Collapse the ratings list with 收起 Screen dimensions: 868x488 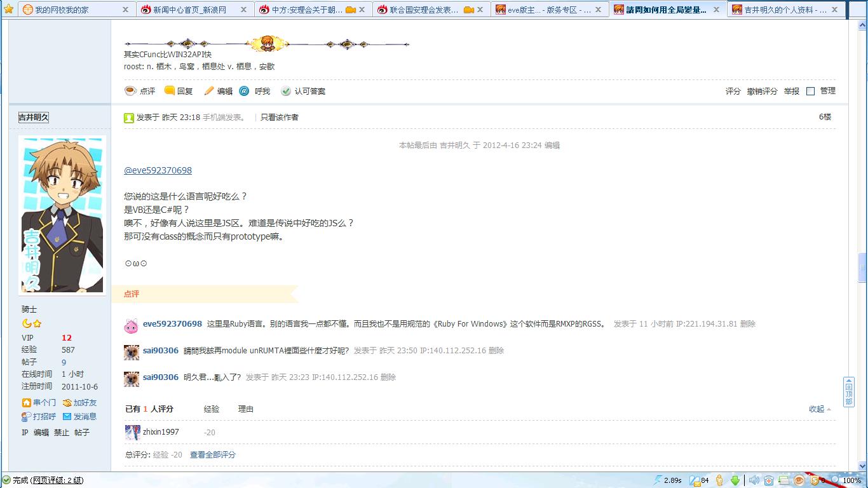pos(820,409)
